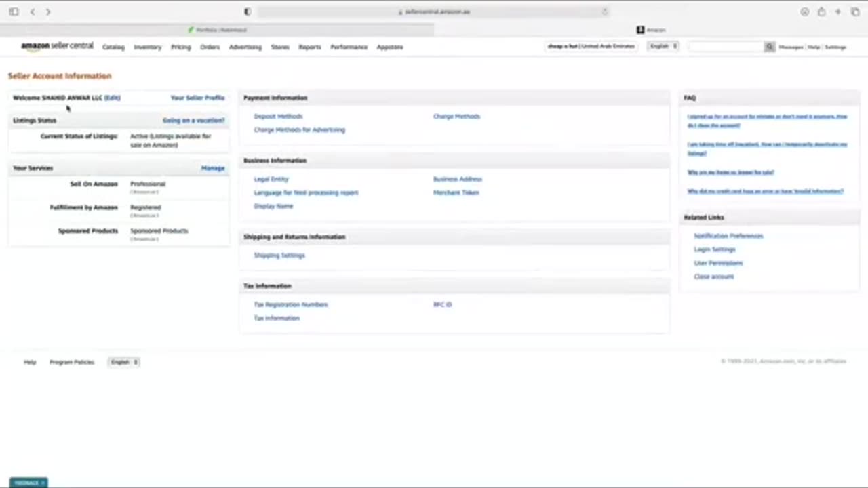
Task: Click Edit next to welcome name
Action: tap(112, 98)
